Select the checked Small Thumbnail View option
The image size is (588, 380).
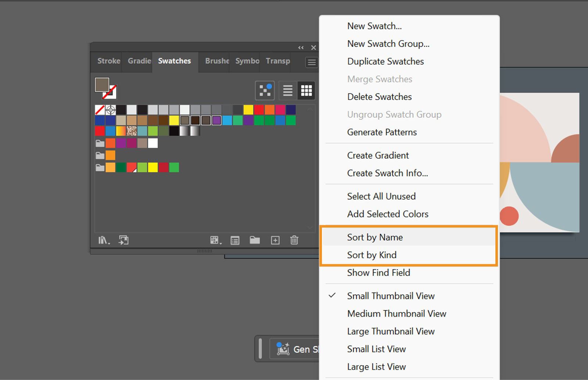click(x=391, y=296)
